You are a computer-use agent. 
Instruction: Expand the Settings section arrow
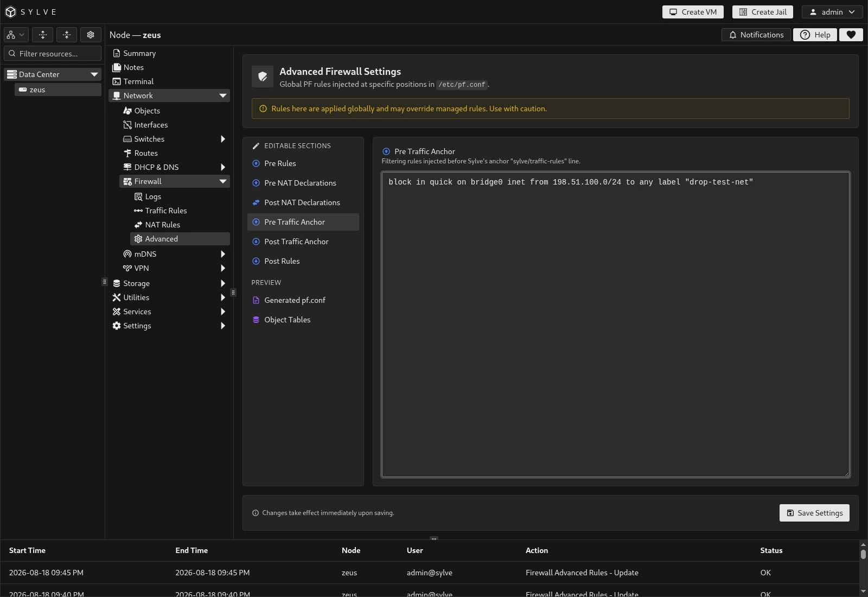[222, 326]
